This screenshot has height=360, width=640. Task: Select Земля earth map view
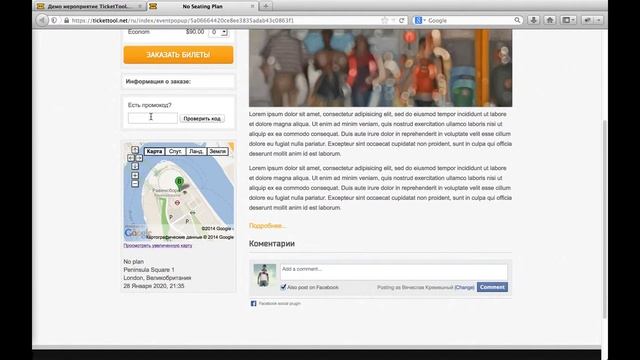coord(218,151)
